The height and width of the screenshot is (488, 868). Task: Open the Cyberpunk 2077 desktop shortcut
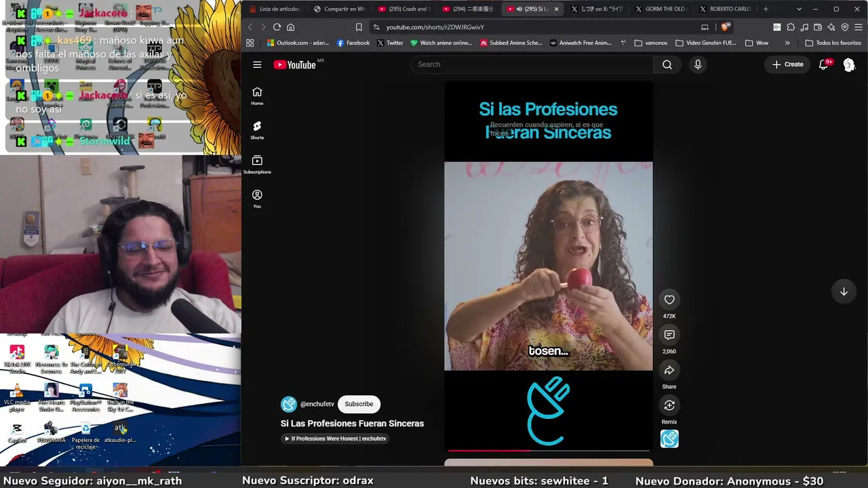point(120,359)
